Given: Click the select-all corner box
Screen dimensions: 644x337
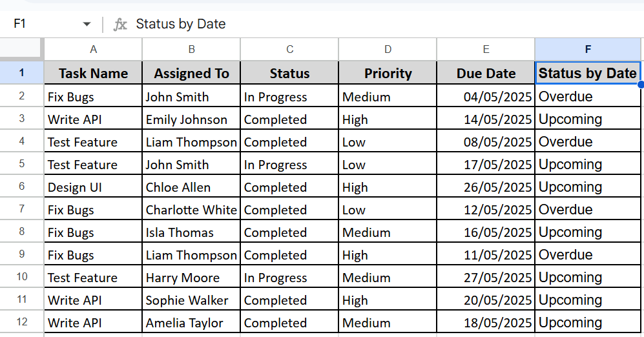Looking at the screenshot, I should 21,49.
